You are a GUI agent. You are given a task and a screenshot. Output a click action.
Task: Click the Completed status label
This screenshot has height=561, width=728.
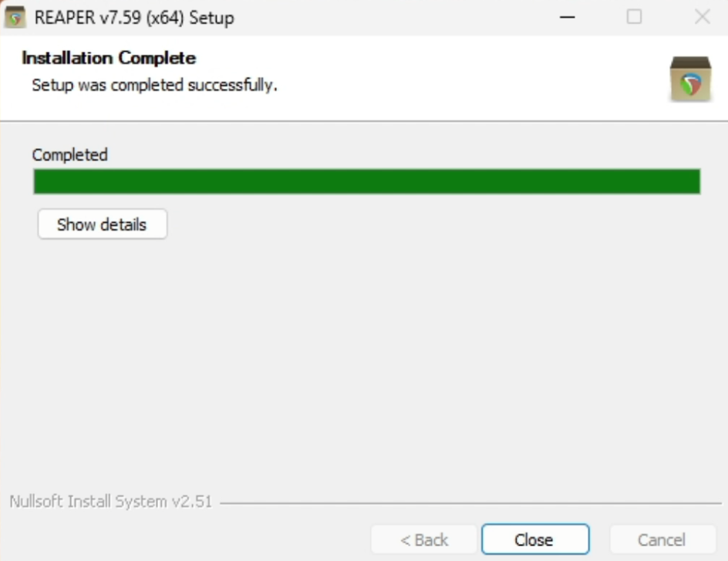tap(69, 154)
